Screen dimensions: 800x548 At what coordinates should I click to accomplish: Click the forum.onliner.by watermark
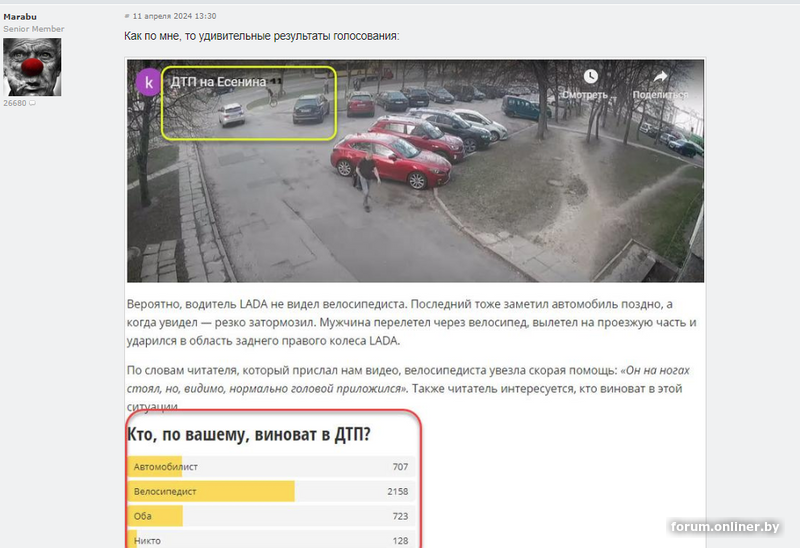[725, 527]
